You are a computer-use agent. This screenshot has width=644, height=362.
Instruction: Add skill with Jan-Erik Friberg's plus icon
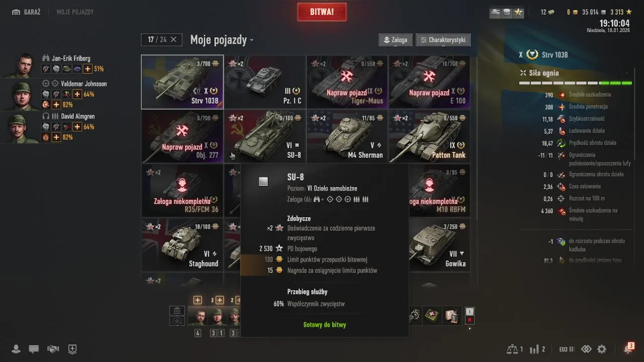pos(88,69)
